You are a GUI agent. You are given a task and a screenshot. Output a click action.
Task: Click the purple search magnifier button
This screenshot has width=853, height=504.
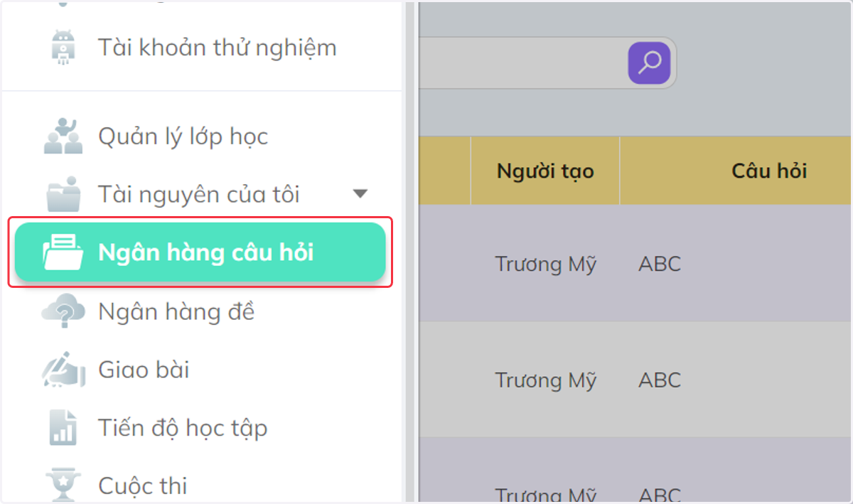pos(649,63)
